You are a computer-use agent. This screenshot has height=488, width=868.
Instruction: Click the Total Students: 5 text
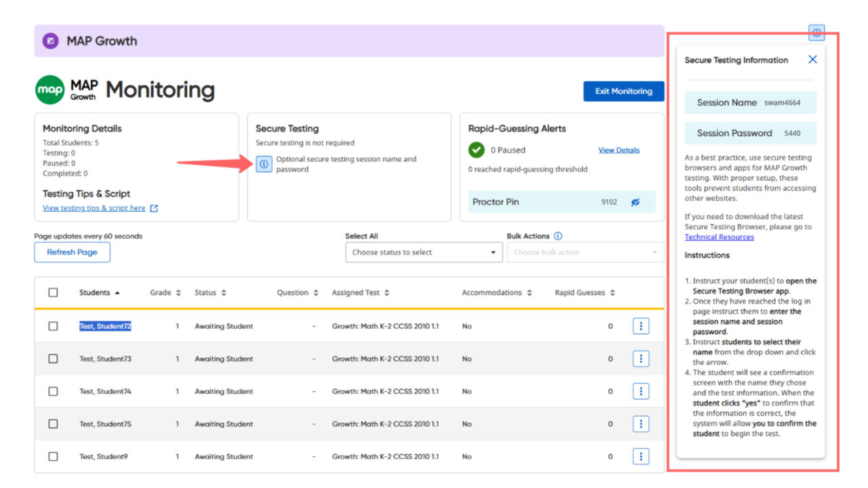click(x=71, y=143)
